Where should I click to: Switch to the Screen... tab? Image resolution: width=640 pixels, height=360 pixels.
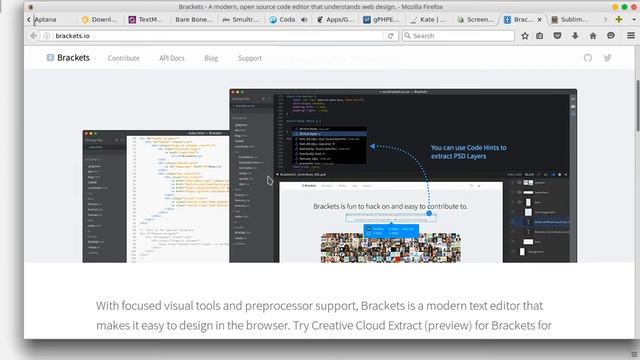pyautogui.click(x=476, y=20)
